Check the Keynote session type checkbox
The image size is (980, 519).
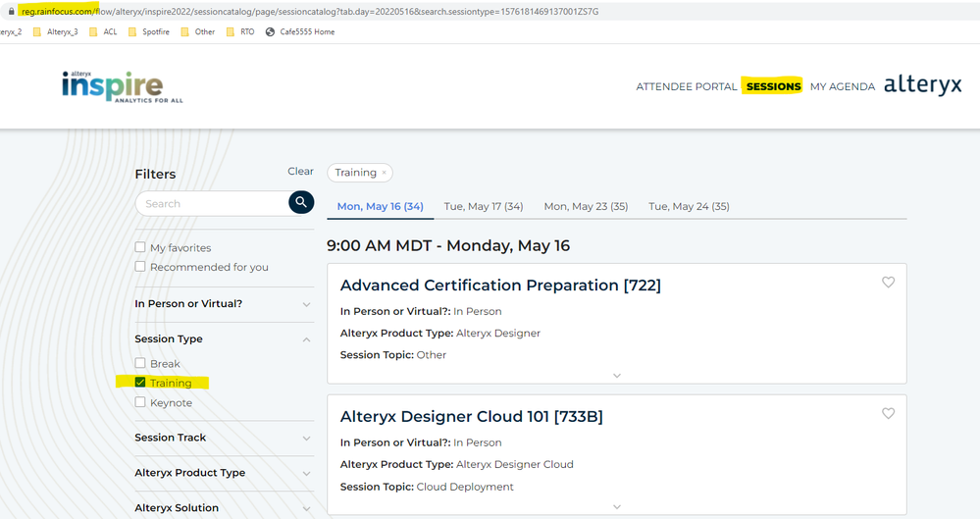140,402
